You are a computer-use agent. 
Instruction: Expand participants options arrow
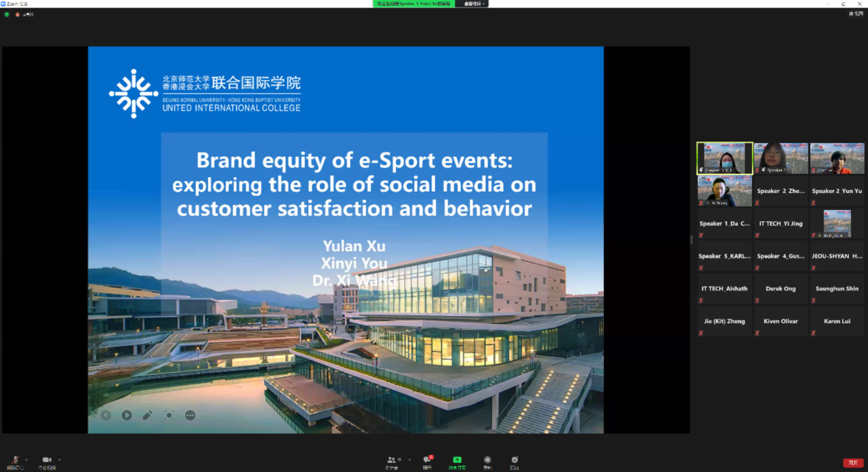[x=409, y=460]
